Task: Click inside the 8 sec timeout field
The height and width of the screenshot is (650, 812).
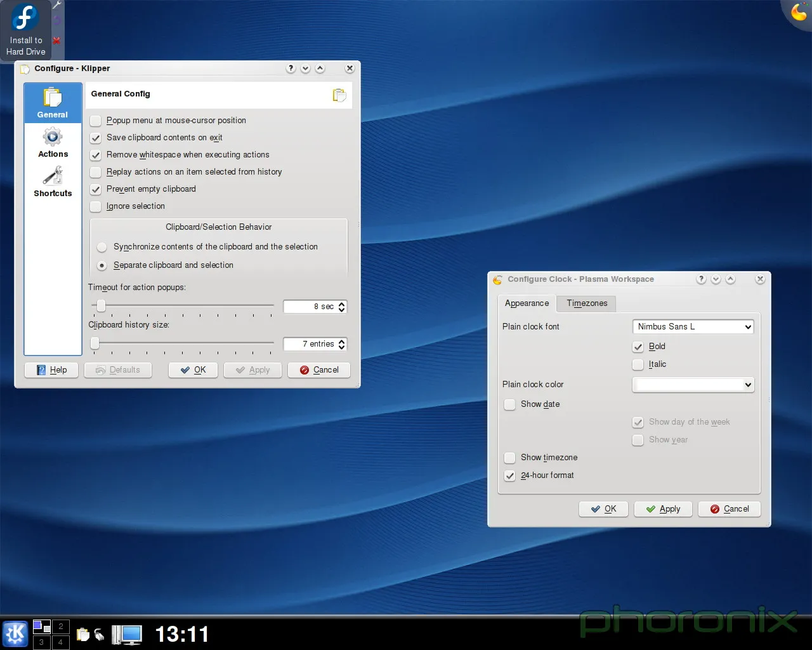Action: point(311,307)
